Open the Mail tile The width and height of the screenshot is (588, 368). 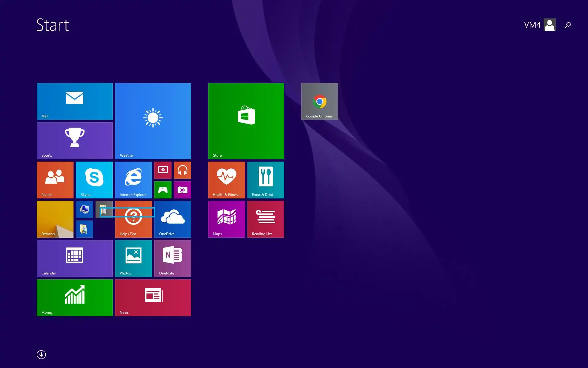point(74,101)
